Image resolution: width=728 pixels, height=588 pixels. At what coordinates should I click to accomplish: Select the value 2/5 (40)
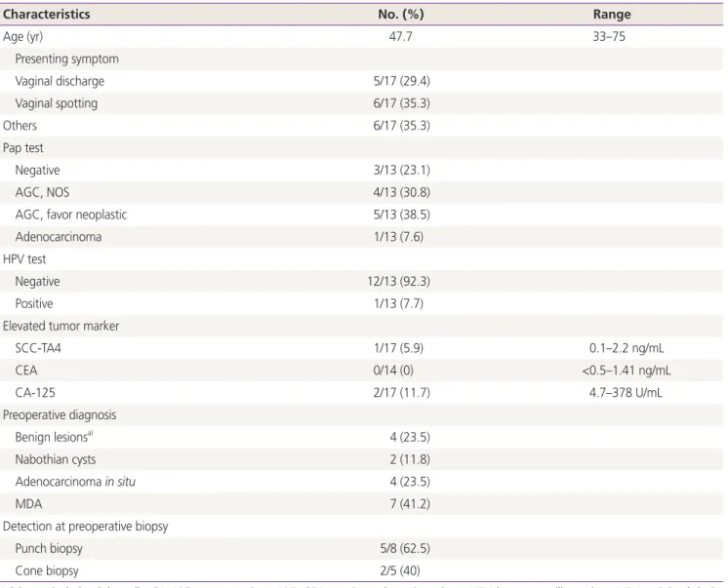(400, 571)
